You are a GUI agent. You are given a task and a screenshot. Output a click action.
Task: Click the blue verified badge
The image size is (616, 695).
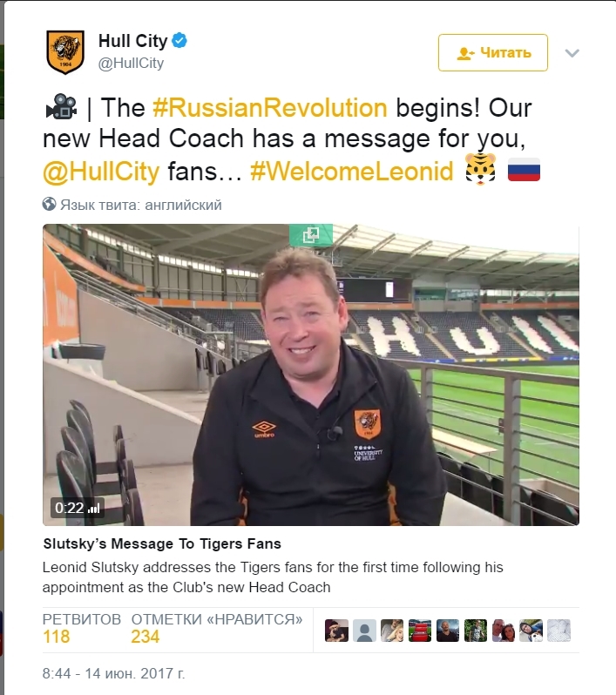click(179, 40)
